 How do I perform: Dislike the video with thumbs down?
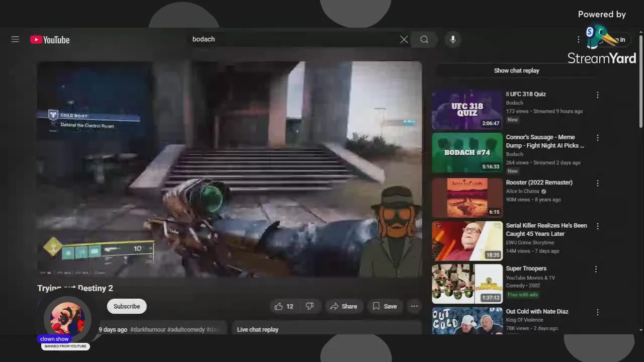pyautogui.click(x=310, y=306)
